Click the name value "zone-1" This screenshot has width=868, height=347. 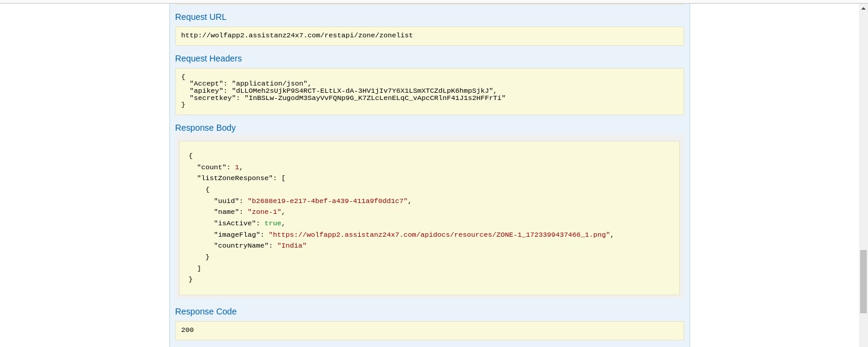tap(265, 212)
